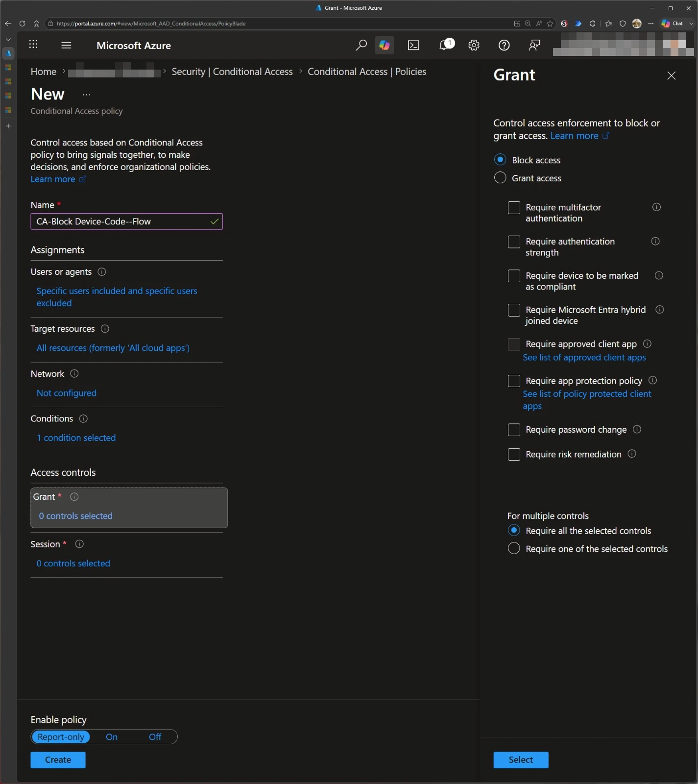
Task: Show info tooltip for Network
Action: pyautogui.click(x=74, y=374)
